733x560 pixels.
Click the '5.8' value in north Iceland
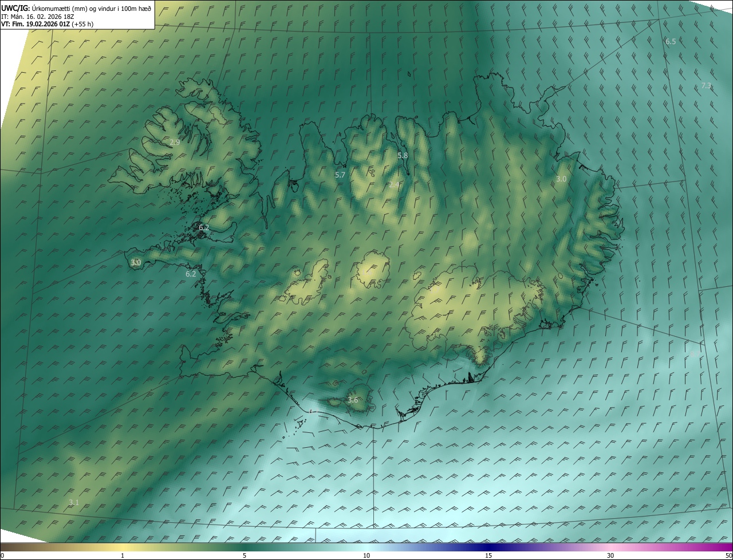pyautogui.click(x=403, y=156)
